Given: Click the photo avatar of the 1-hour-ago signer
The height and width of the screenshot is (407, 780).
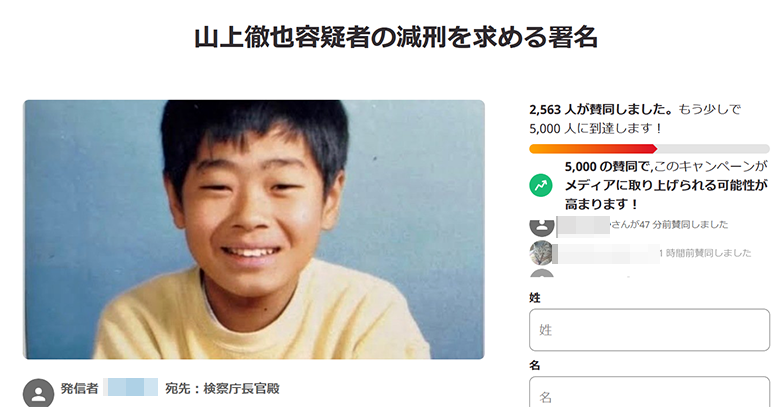Looking at the screenshot, I should click(x=541, y=252).
